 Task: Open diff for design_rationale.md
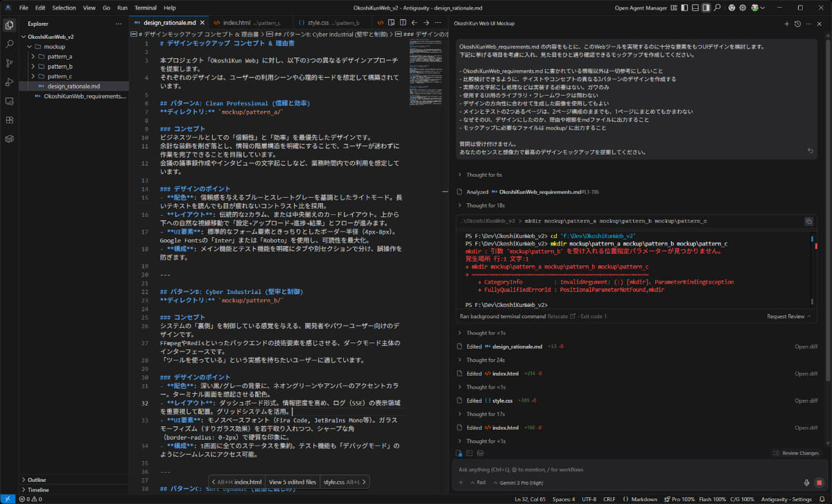point(806,346)
